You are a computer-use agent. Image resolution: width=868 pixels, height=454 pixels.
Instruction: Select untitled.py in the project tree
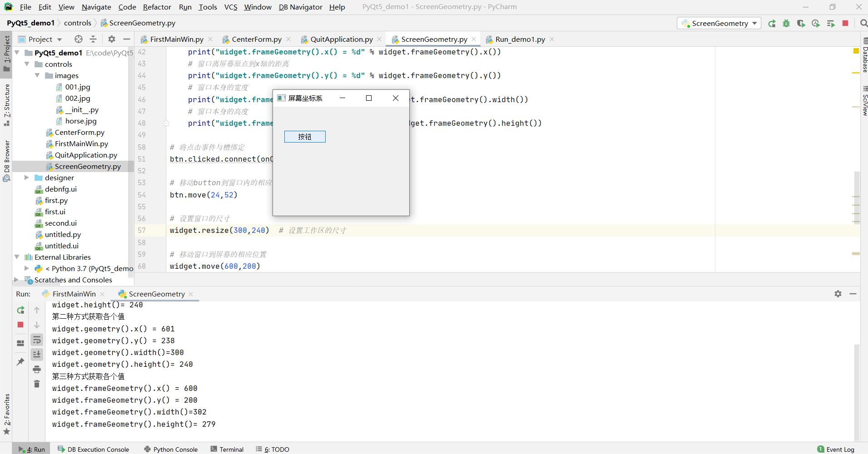point(63,234)
